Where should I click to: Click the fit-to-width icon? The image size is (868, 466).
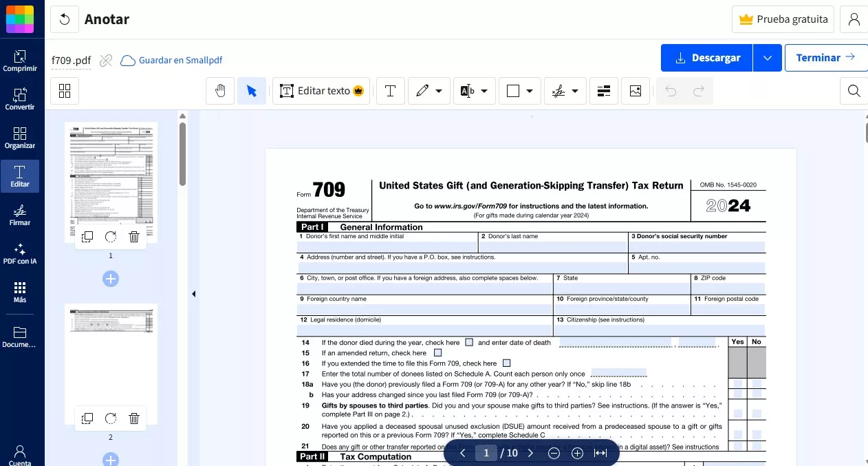click(600, 453)
